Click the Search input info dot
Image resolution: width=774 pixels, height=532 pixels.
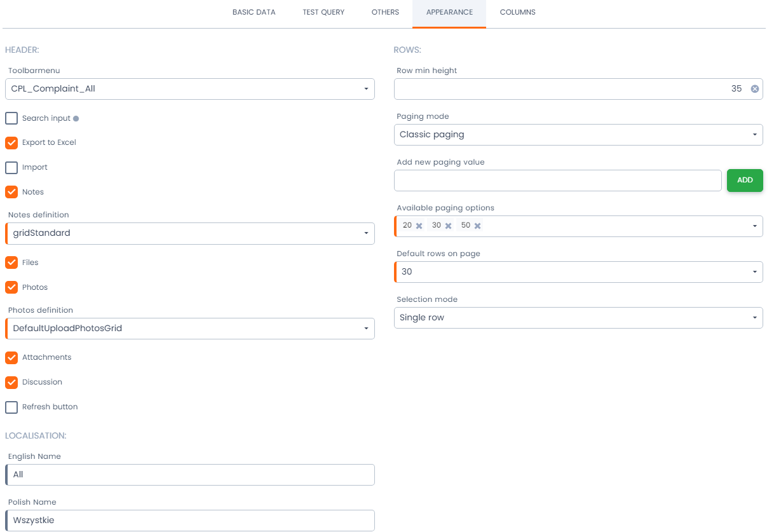(x=76, y=119)
